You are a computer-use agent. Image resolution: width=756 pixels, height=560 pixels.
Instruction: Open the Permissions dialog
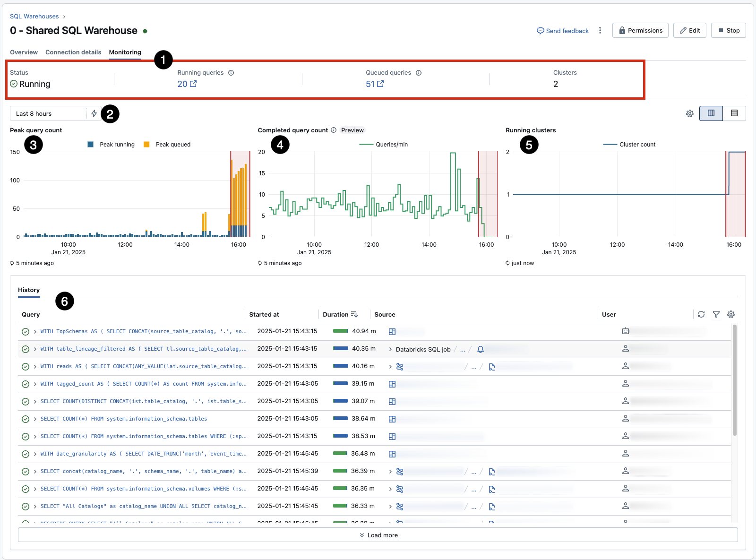tap(640, 30)
